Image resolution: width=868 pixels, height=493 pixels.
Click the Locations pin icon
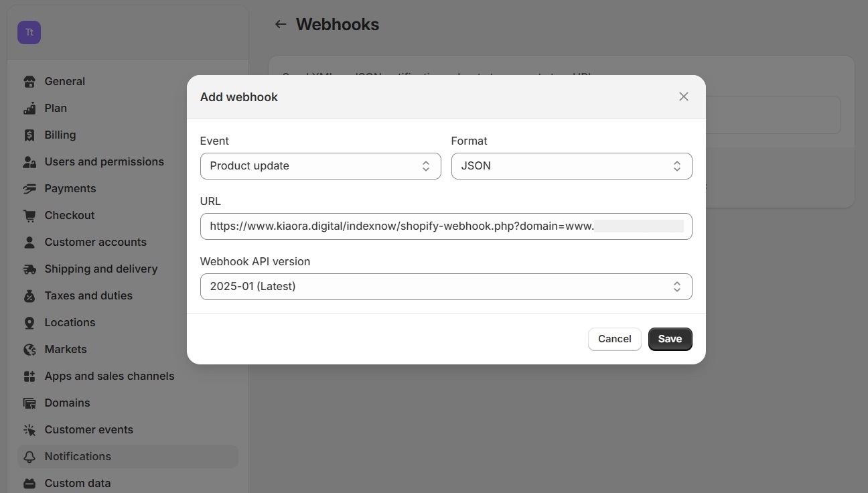click(x=29, y=322)
